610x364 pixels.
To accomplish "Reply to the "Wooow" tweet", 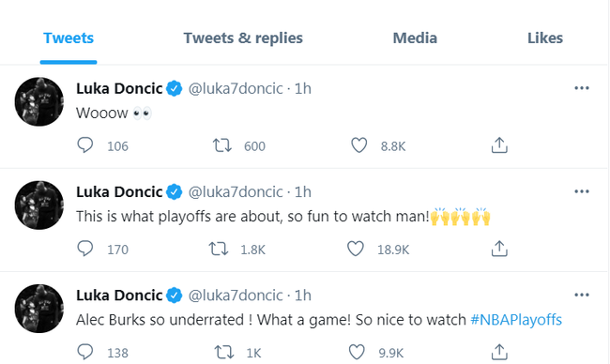I will 84,145.
